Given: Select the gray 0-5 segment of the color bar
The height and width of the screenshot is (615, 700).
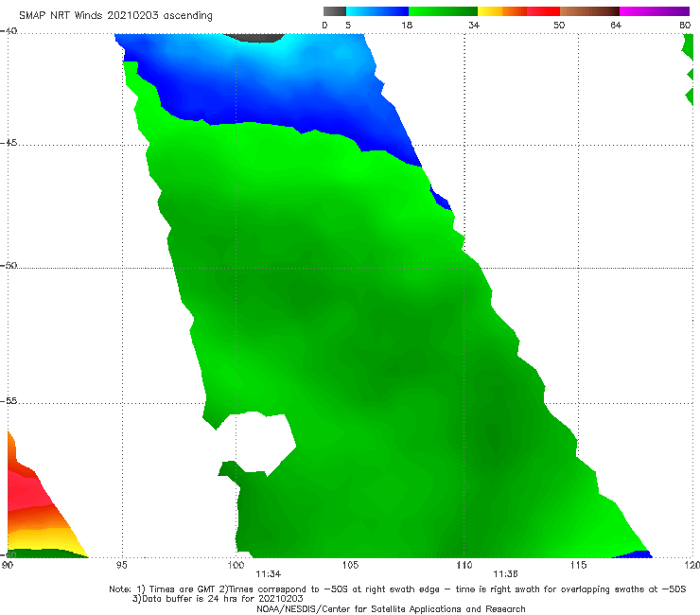Looking at the screenshot, I should point(335,11).
